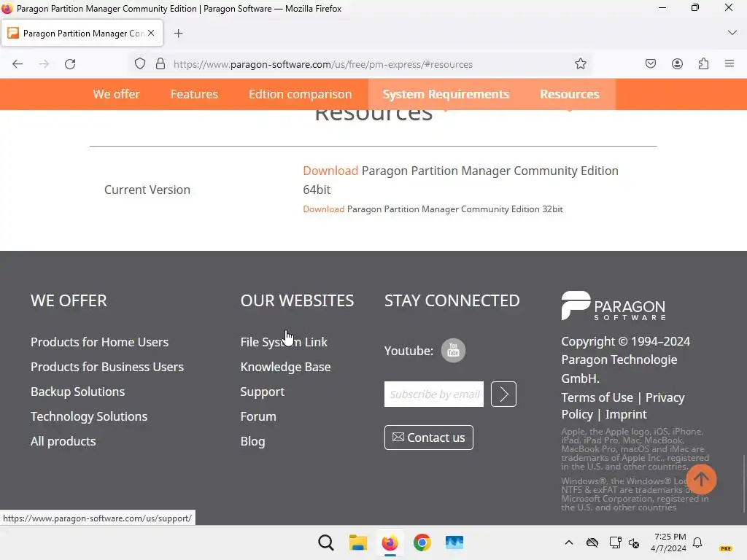Click the orange scroll-to-top arrow button
This screenshot has width=747, height=560.
[701, 479]
